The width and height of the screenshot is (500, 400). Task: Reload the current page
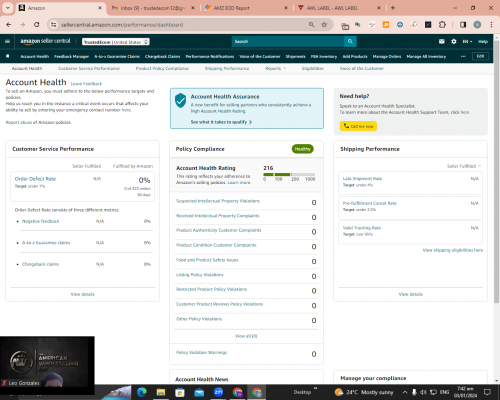(x=37, y=25)
